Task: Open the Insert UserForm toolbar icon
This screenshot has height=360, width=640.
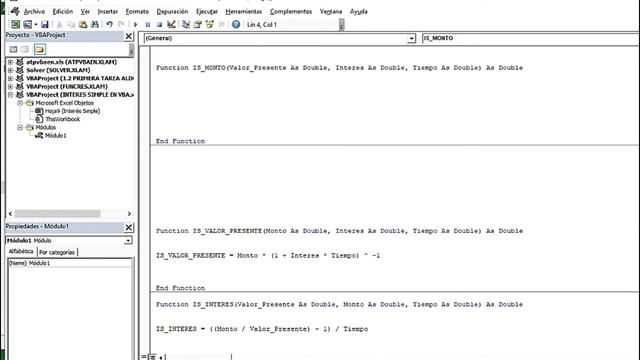Action: pyautogui.click(x=27, y=24)
